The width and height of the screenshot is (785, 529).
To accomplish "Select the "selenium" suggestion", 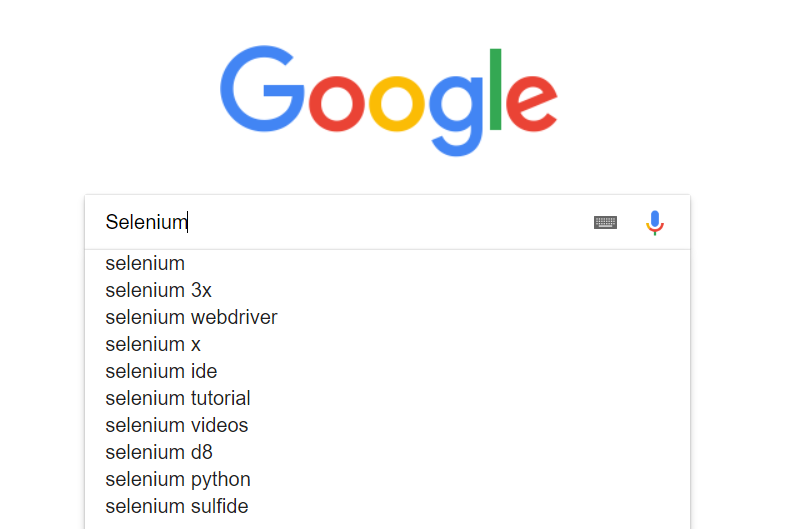I will coord(145,264).
